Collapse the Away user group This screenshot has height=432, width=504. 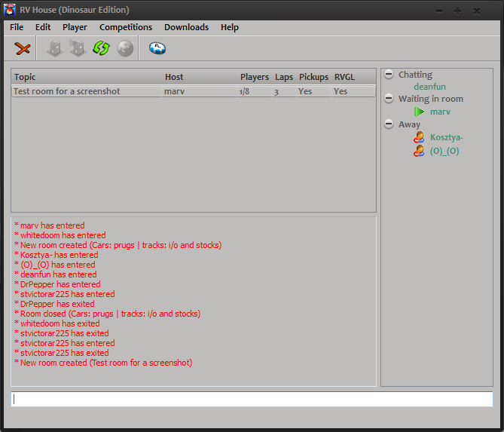(389, 124)
